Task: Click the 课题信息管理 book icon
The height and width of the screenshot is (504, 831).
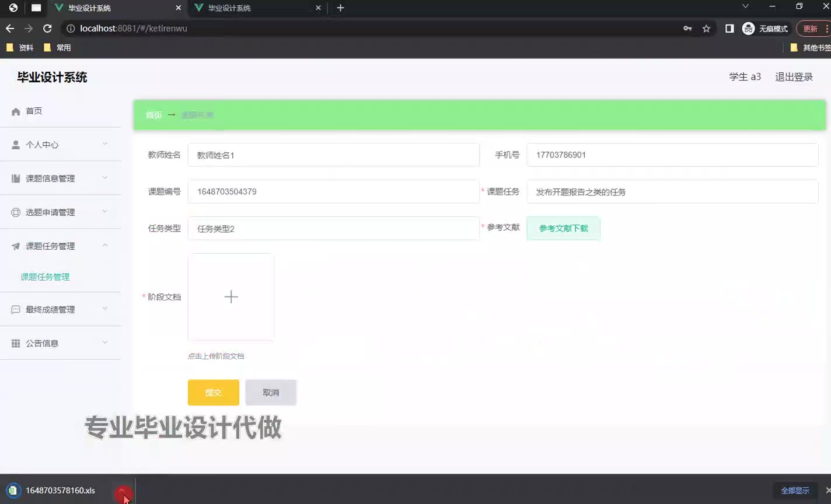Action: (x=16, y=178)
